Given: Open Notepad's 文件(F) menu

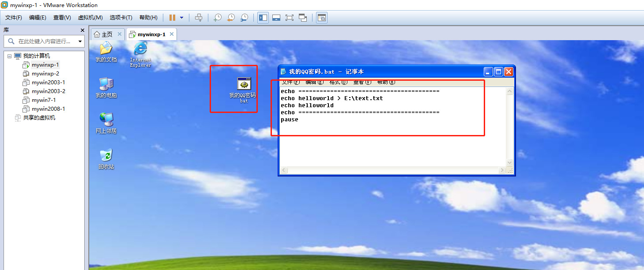Looking at the screenshot, I should pos(290,82).
